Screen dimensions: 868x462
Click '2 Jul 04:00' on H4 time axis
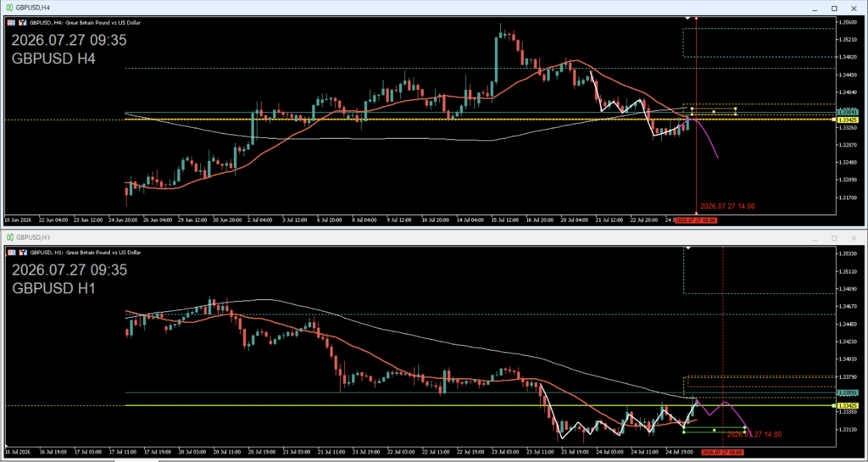click(261, 220)
